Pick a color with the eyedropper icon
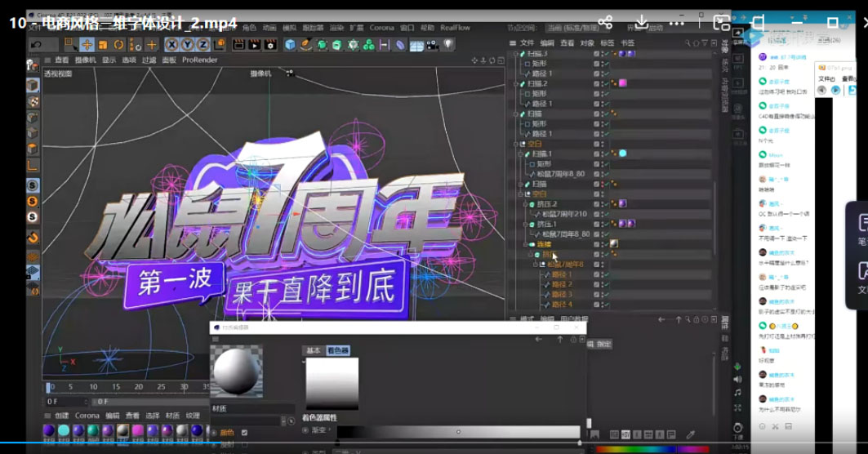868x454 pixels. tap(690, 434)
